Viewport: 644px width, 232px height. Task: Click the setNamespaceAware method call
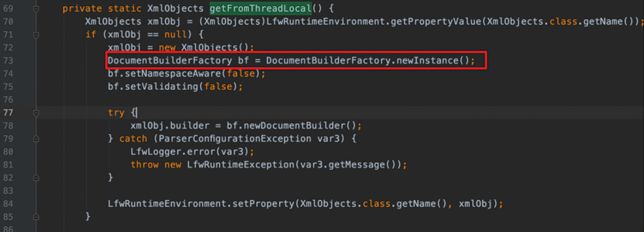pos(171,74)
